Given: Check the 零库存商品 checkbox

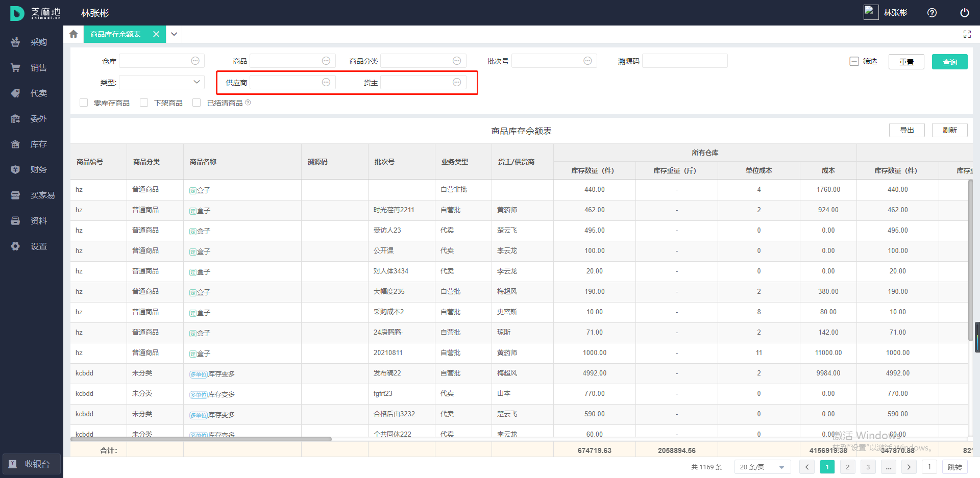Looking at the screenshot, I should click(x=84, y=103).
